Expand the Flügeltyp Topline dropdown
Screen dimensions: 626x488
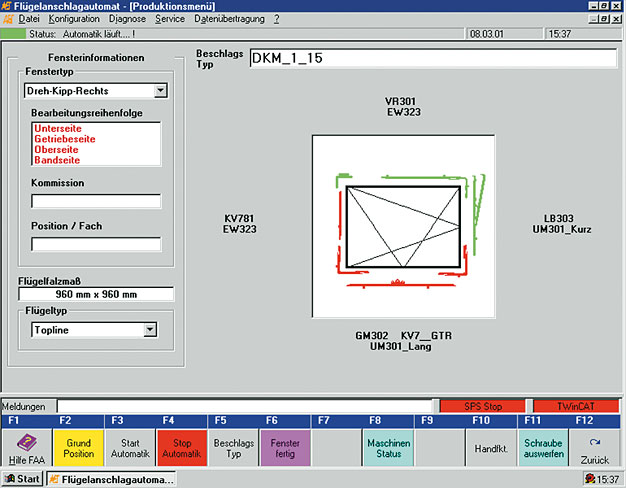150,329
